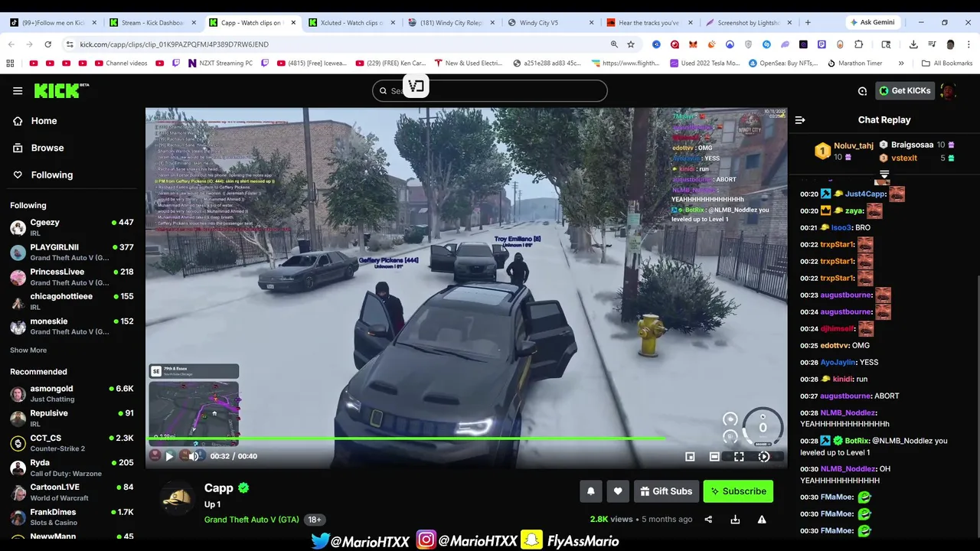The width and height of the screenshot is (980, 551).
Task: Open Repulsive recommended channel
Action: 72,418
